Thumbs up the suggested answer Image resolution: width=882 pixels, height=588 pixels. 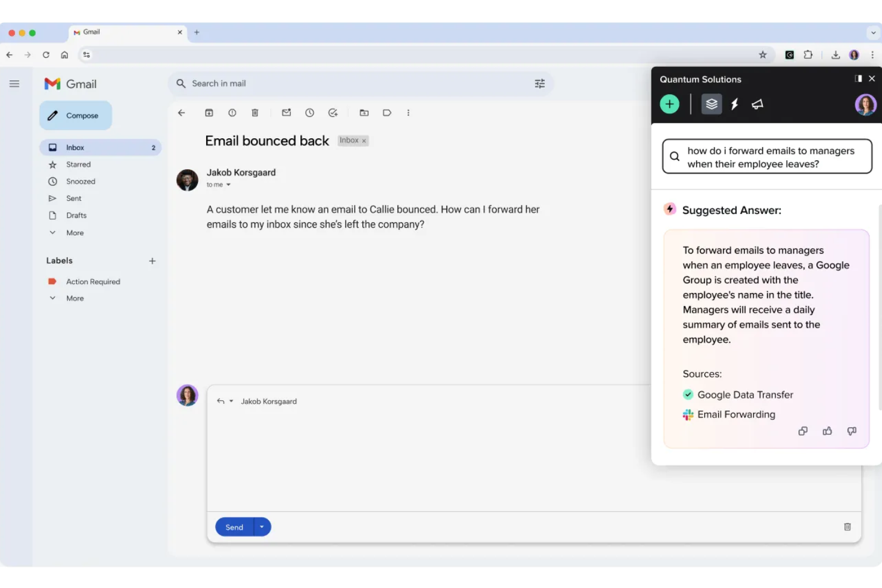click(827, 431)
